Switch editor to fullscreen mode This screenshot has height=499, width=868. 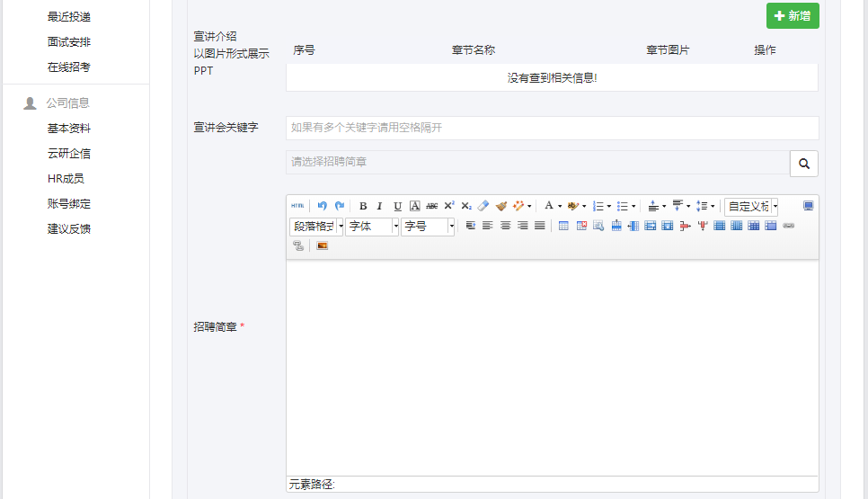[808, 206]
